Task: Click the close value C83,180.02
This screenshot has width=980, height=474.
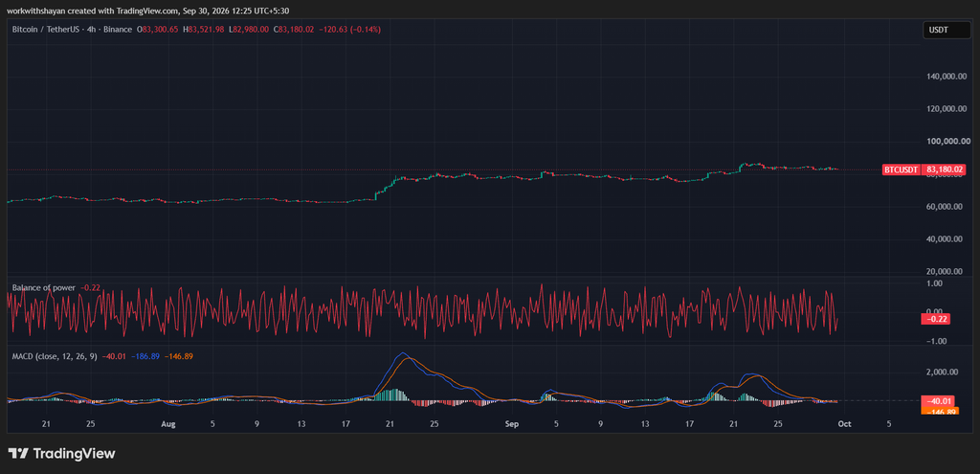Action: coord(296,30)
